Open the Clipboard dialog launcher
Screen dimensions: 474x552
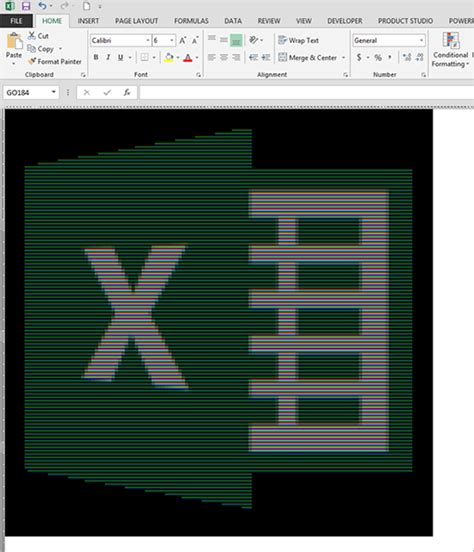tap(83, 75)
